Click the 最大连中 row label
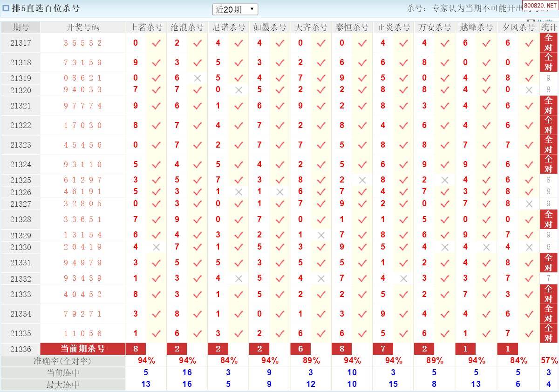The height and width of the screenshot is (392, 559). point(63,385)
